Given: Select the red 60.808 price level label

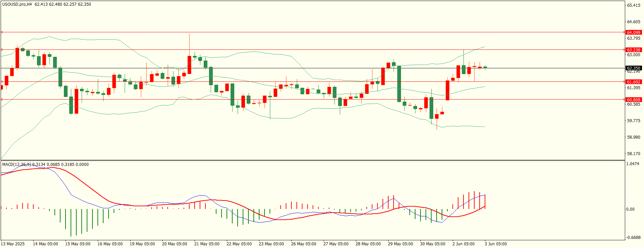Looking at the screenshot, I should [634, 100].
